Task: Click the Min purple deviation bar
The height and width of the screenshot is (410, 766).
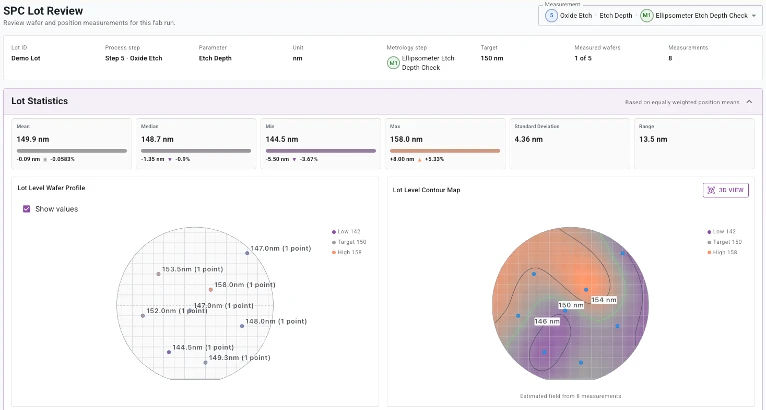Action: pyautogui.click(x=320, y=151)
